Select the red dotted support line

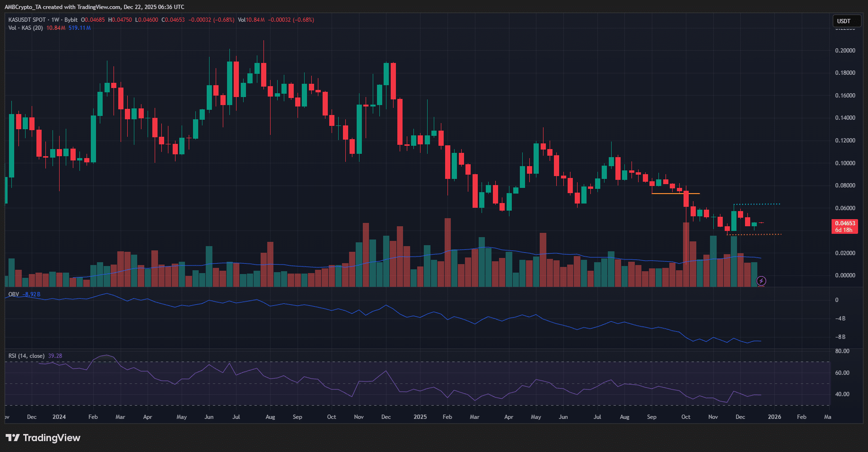754,234
